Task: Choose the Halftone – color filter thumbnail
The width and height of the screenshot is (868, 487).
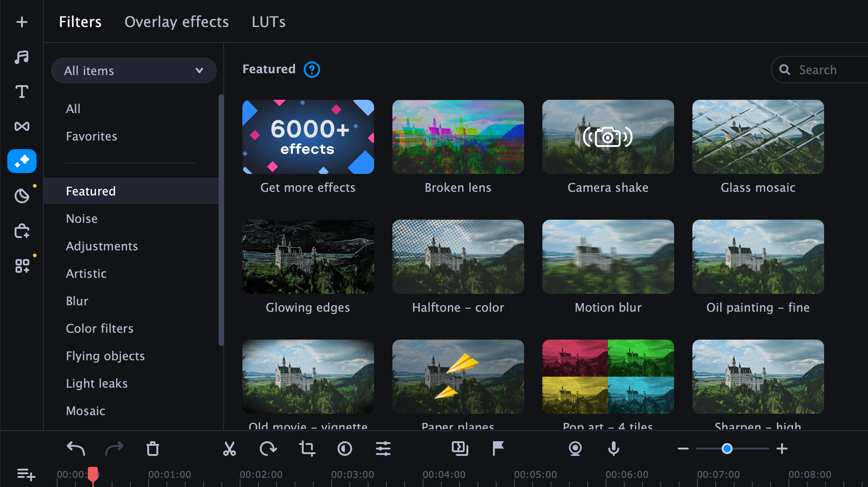Action: [458, 257]
